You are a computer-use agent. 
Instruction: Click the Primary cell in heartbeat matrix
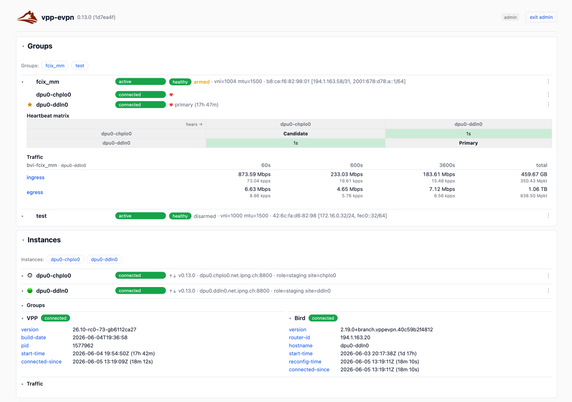(468, 143)
